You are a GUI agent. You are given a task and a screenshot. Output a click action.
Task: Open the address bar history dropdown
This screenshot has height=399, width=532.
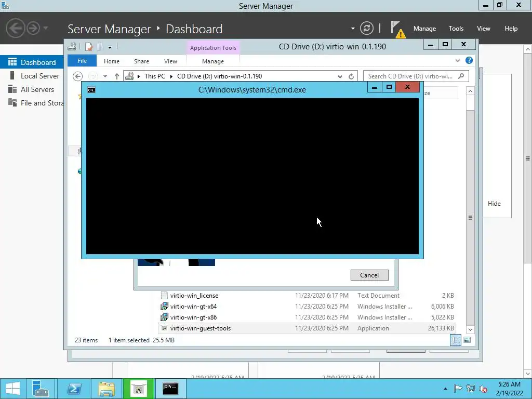tap(340, 76)
